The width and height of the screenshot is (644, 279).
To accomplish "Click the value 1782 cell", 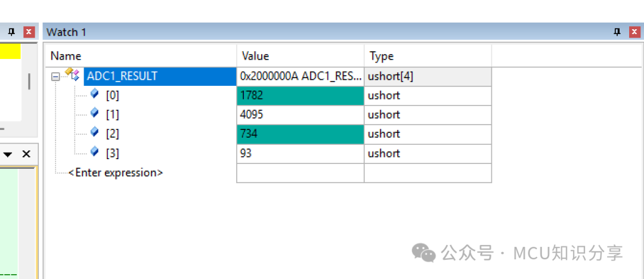I will point(300,96).
